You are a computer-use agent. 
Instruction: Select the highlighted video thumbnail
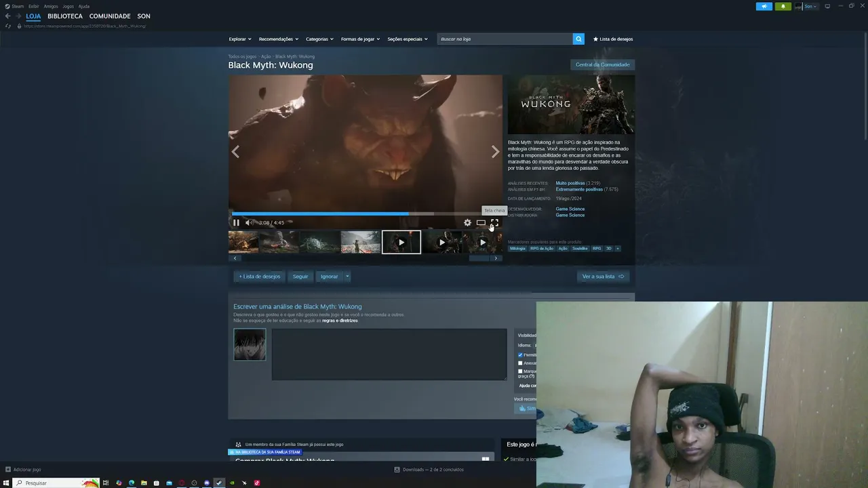(401, 242)
